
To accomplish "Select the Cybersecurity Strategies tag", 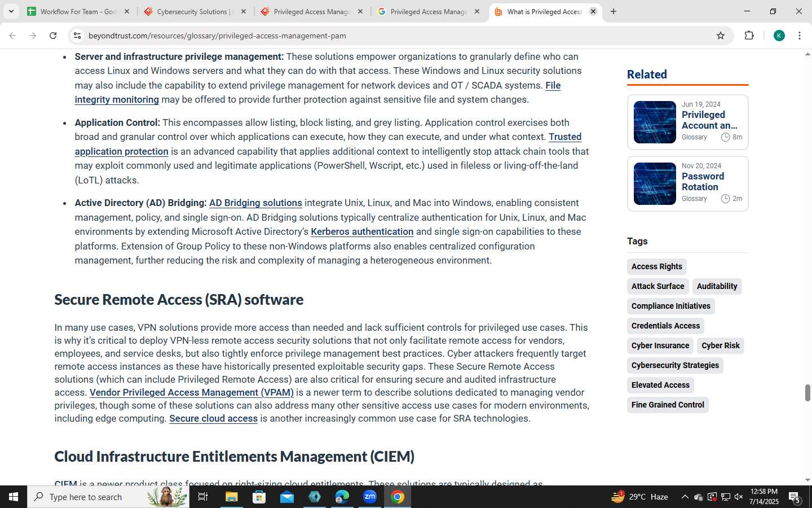I will 675,365.
